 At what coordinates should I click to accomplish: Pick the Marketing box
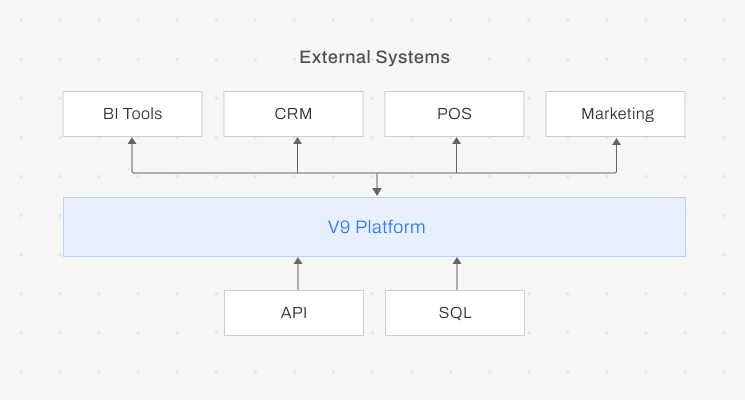point(615,114)
